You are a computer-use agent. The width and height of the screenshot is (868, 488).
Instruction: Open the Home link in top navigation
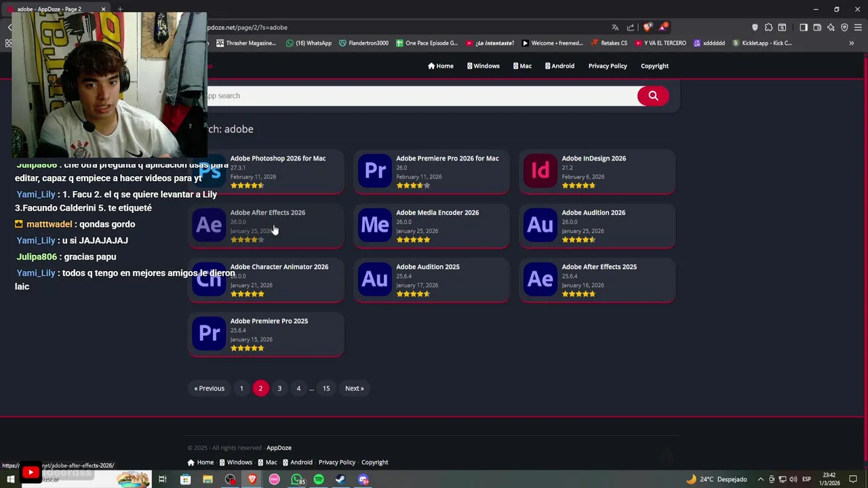441,66
